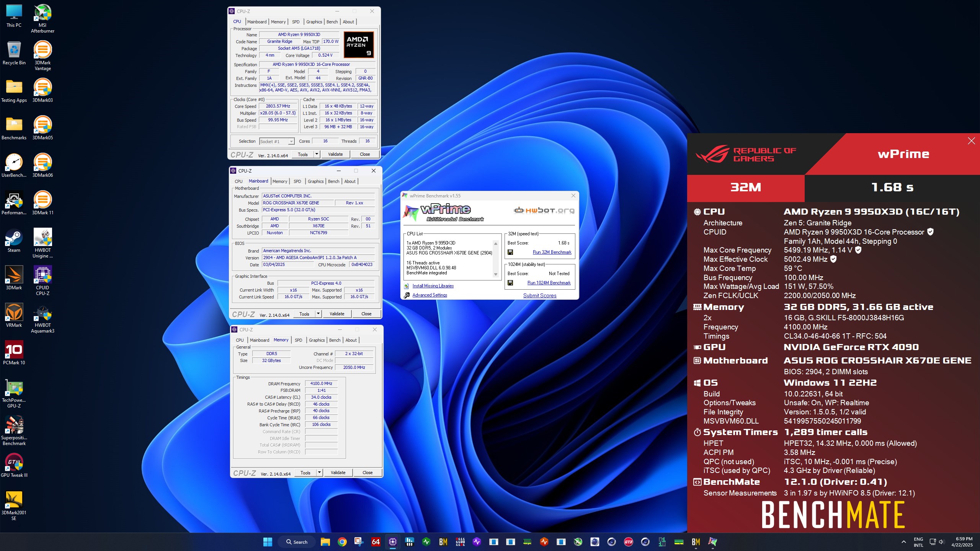The height and width of the screenshot is (551, 980).
Task: Launch 3DMark06 shortcut
Action: [x=42, y=166]
